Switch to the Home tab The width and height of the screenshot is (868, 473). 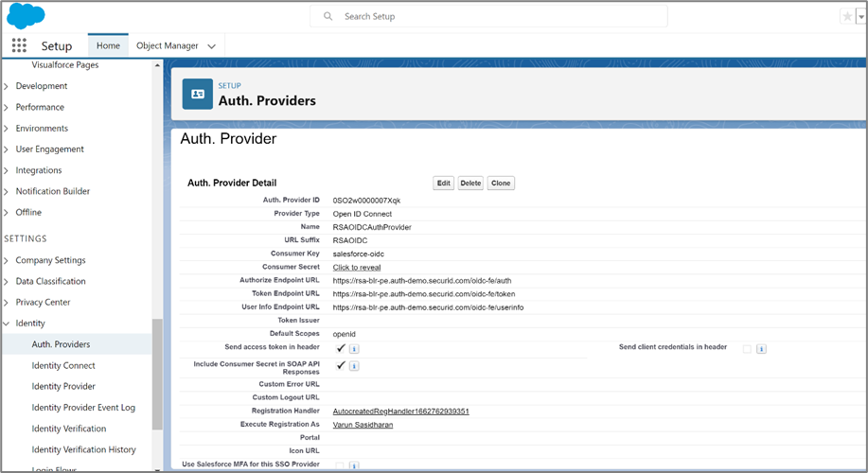pyautogui.click(x=108, y=45)
